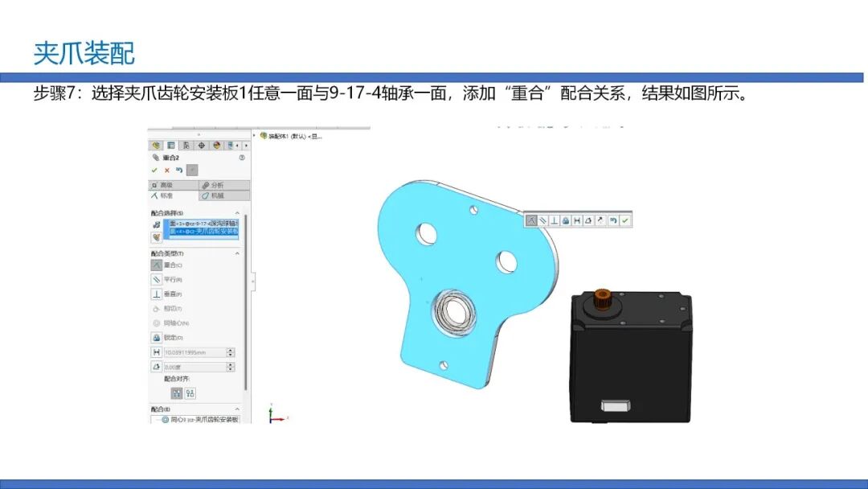The height and width of the screenshot is (489, 868).
Task: Pick coincident in the popup mate toolbar
Action: tap(531, 220)
